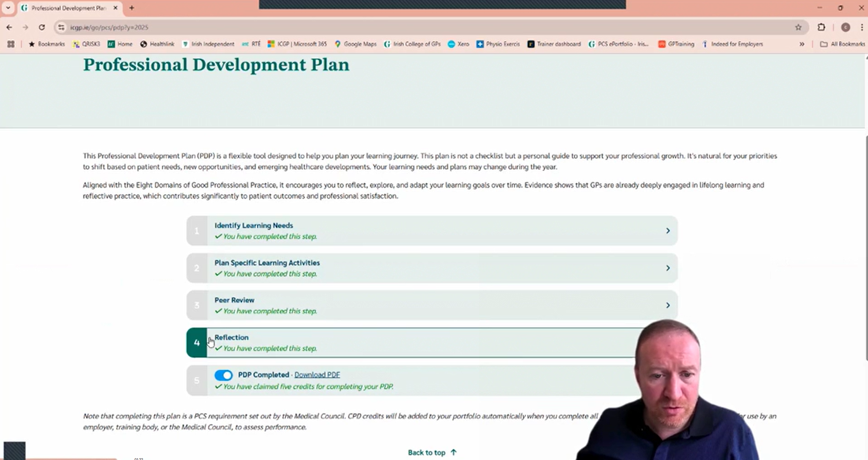Screen dimensions: 868x460
Task: Click the Download PDF link
Action: (317, 374)
